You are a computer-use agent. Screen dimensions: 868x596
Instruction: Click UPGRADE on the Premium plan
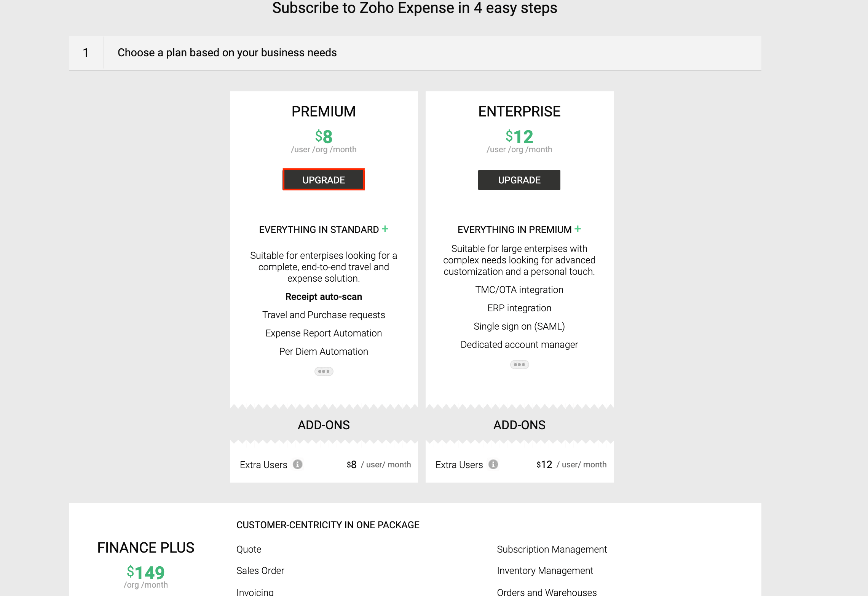tap(323, 180)
